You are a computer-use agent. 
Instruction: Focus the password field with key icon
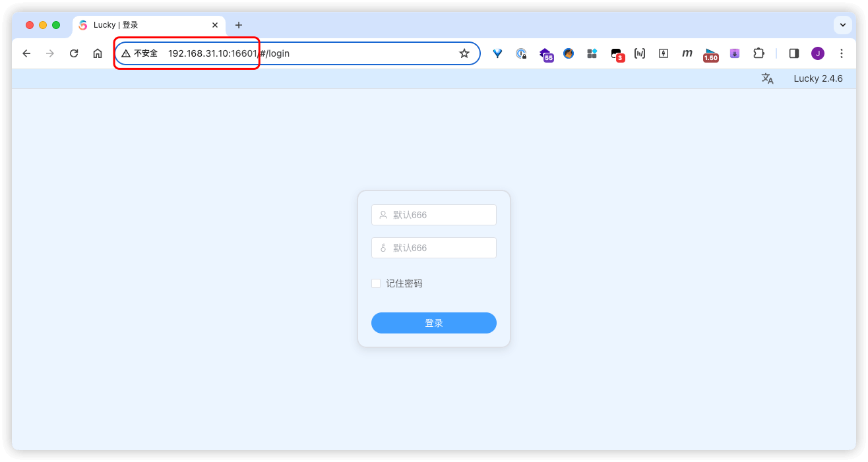[x=434, y=248]
